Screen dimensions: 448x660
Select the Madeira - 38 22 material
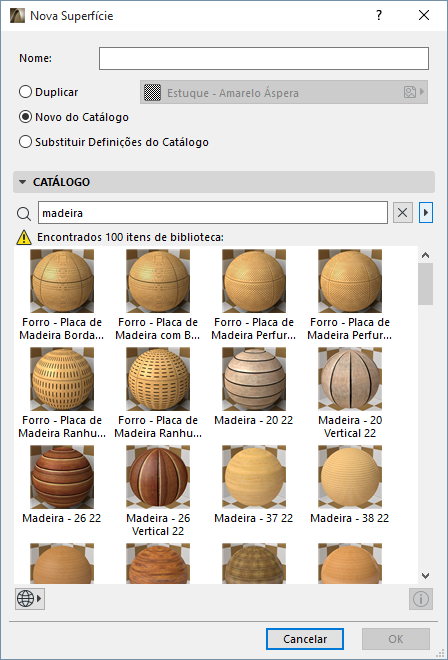350,477
